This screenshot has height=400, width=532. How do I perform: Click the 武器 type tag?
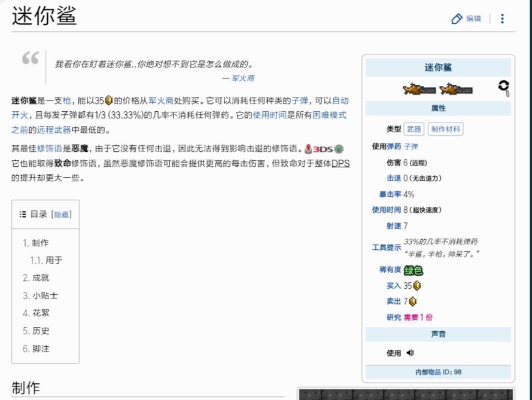pos(414,129)
